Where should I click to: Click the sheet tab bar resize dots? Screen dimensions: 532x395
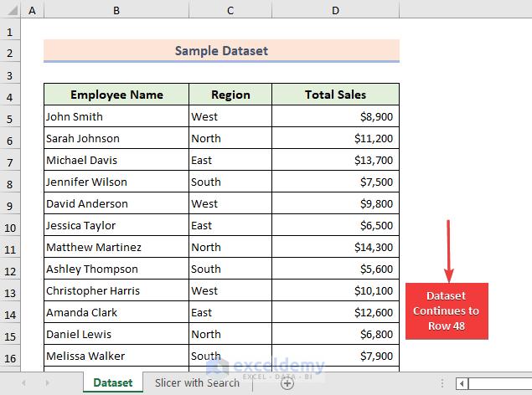442,383
